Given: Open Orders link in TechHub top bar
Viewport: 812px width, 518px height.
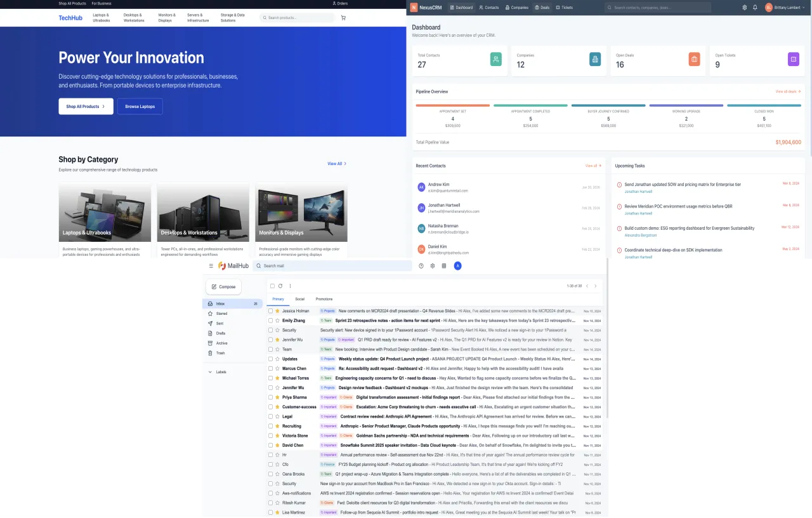Looking at the screenshot, I should 340,3.
